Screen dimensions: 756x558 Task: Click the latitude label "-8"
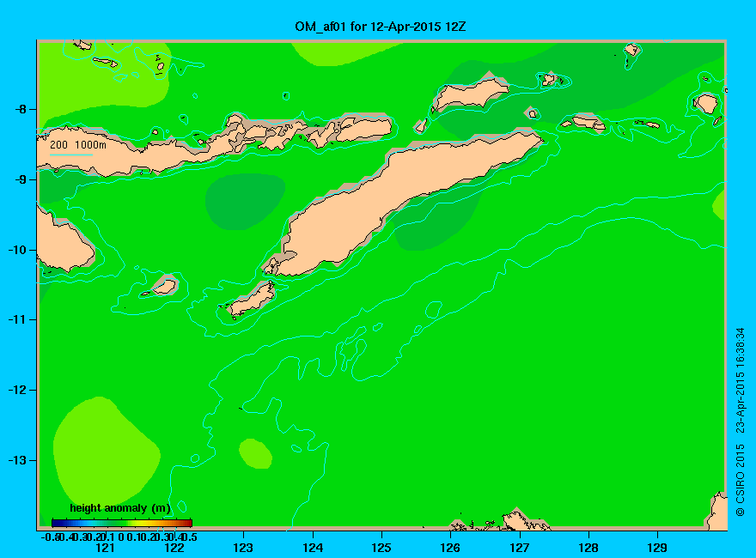20,109
